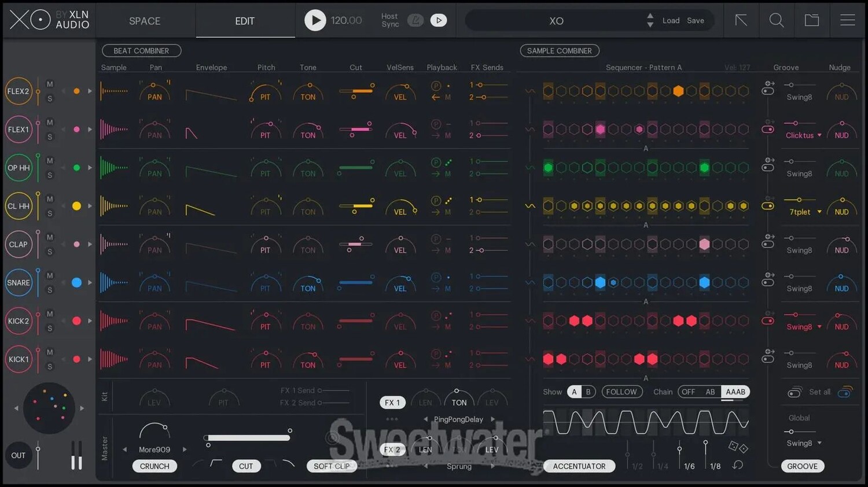Screen dimensions: 868x487
Task: Click the ACCENTUATOR button
Action: [x=579, y=466]
